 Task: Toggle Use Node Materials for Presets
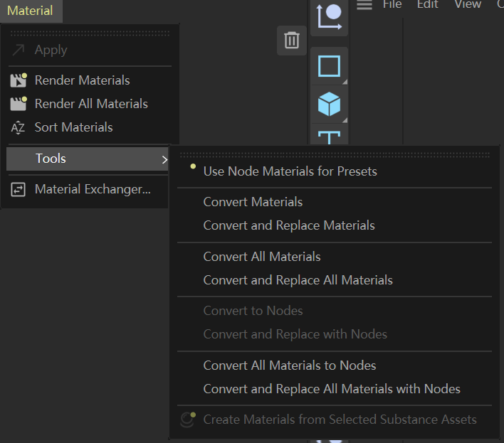(290, 171)
